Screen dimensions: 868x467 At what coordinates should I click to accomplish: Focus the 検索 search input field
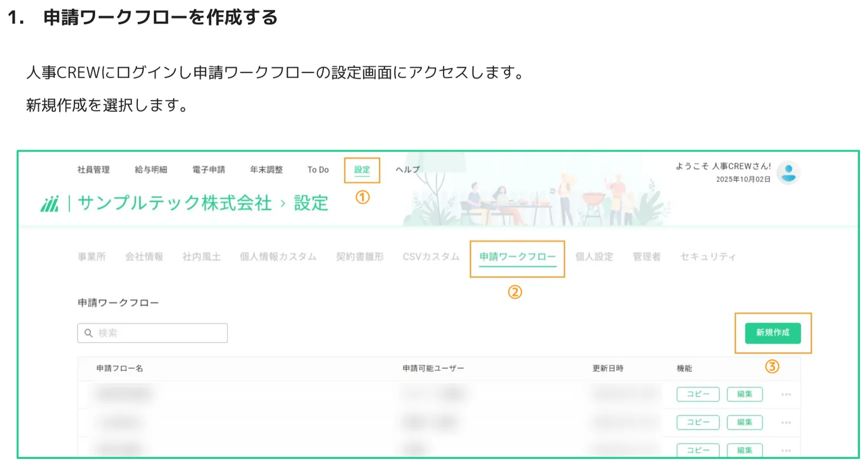pyautogui.click(x=152, y=333)
